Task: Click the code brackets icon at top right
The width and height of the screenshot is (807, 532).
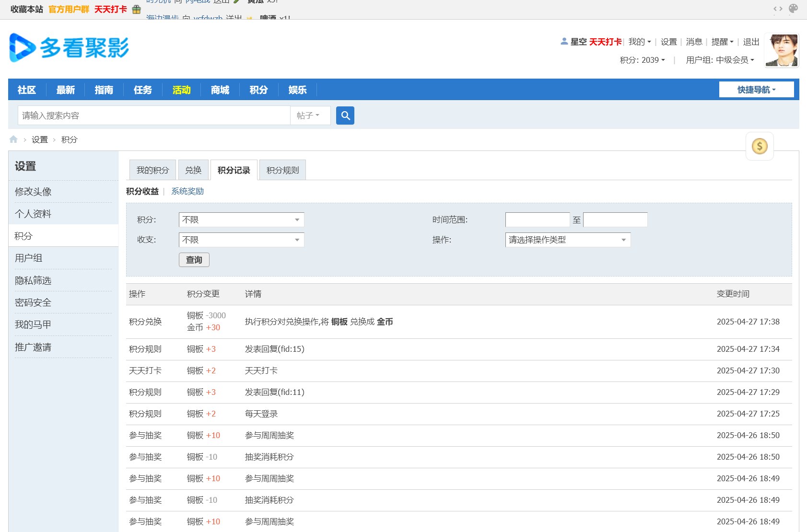Action: point(778,9)
